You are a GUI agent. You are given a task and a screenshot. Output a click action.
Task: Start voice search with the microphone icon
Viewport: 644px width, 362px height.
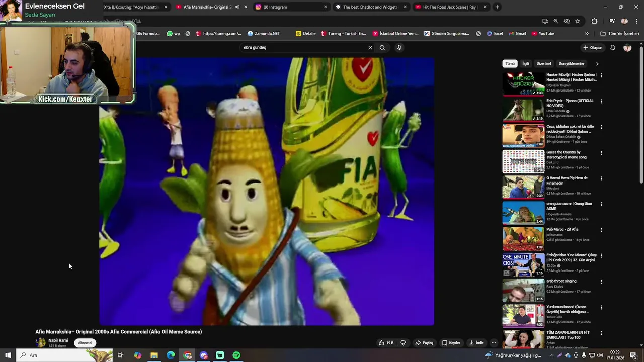point(399,48)
